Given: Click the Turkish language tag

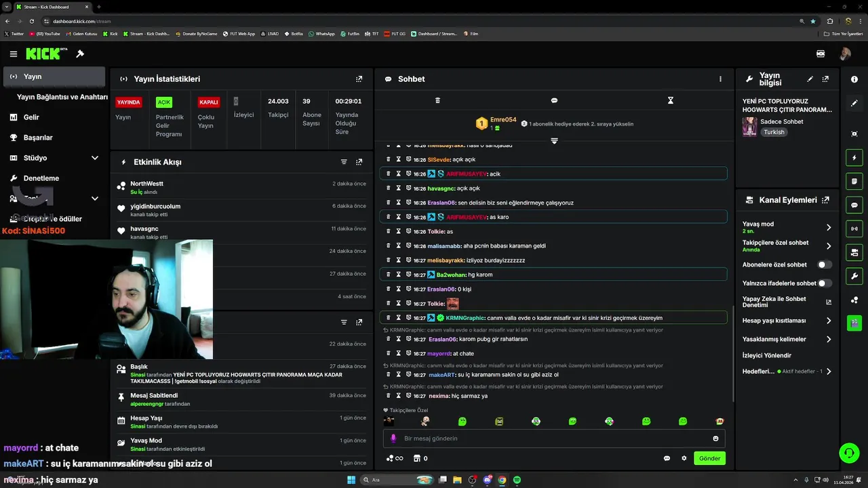Looking at the screenshot, I should (774, 132).
